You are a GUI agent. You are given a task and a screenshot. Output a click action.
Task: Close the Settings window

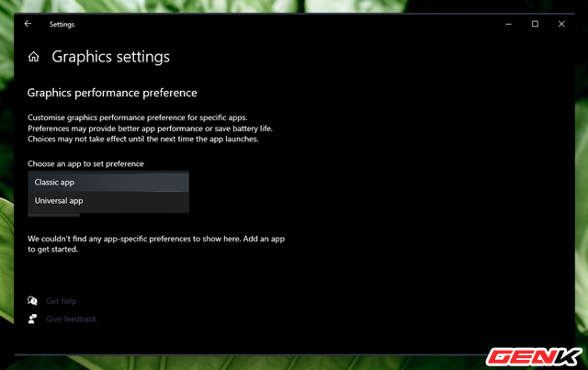pos(560,24)
